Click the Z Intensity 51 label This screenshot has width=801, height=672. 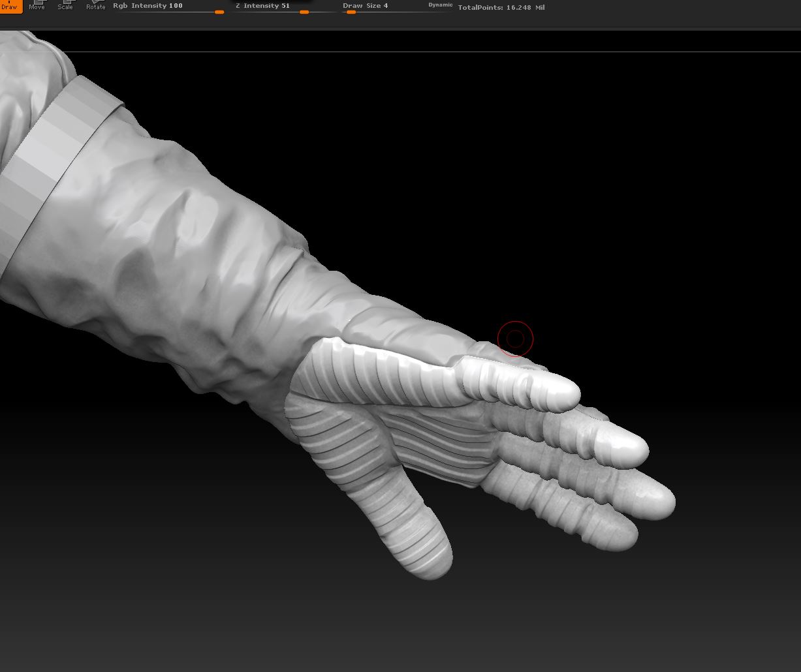point(262,5)
